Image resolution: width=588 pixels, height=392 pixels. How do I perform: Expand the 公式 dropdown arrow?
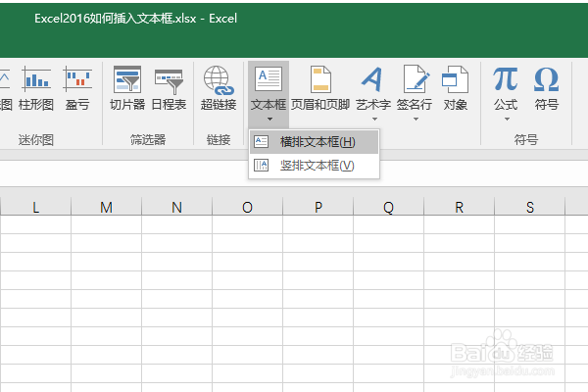(x=507, y=120)
